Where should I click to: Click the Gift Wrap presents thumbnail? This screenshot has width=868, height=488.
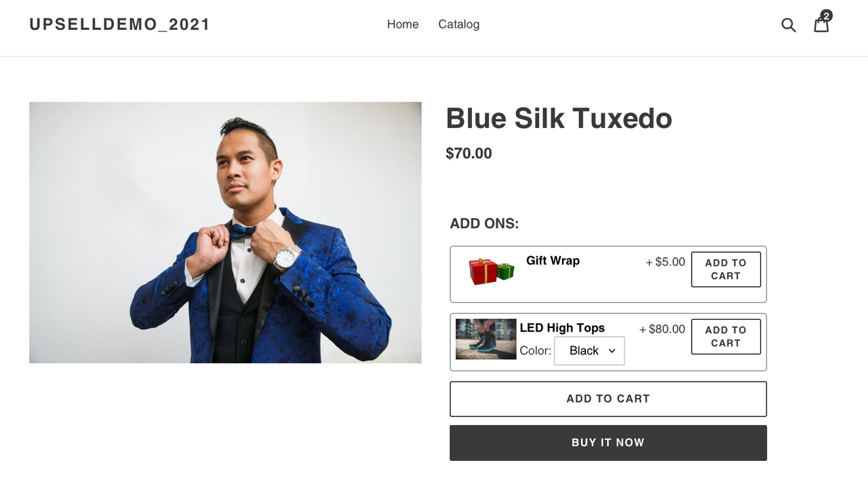(492, 271)
